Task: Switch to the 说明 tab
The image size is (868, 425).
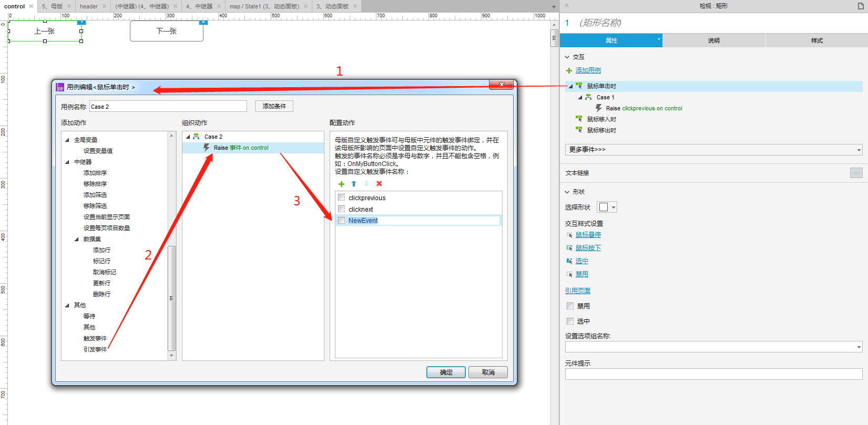Action: click(713, 40)
